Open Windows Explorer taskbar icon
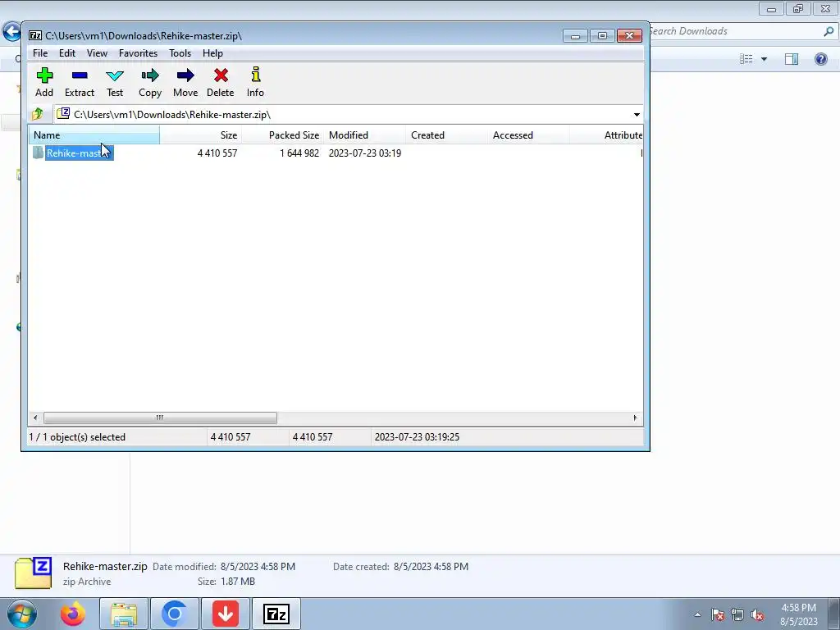 click(x=124, y=614)
